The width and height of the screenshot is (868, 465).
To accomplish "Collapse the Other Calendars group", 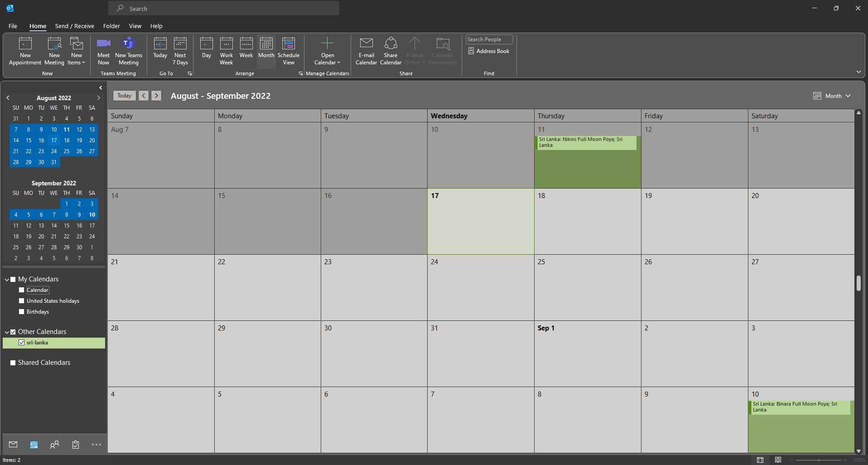I will [7, 332].
